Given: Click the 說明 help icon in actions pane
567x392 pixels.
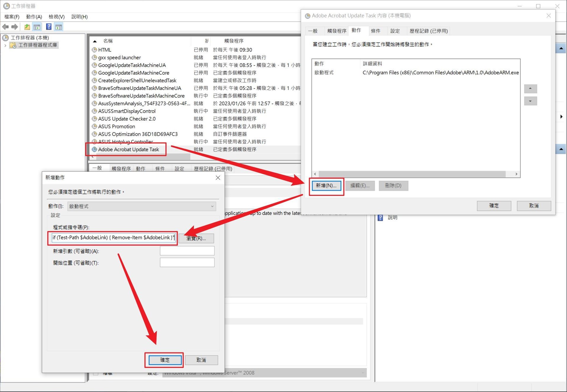Looking at the screenshot, I should [380, 218].
